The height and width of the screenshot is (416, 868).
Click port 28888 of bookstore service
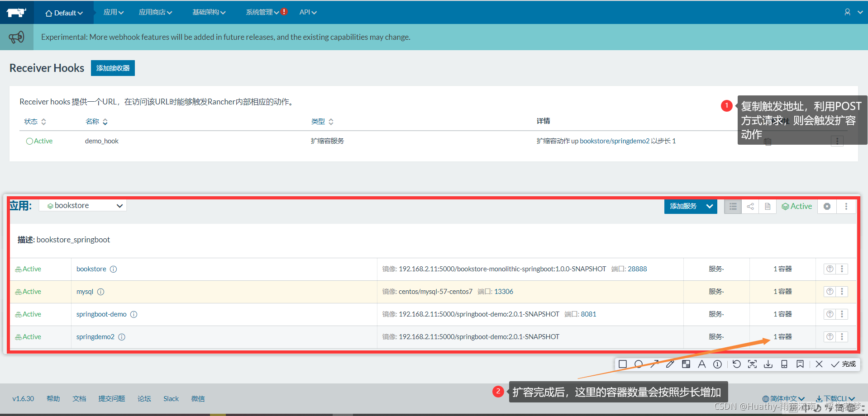[637, 269]
